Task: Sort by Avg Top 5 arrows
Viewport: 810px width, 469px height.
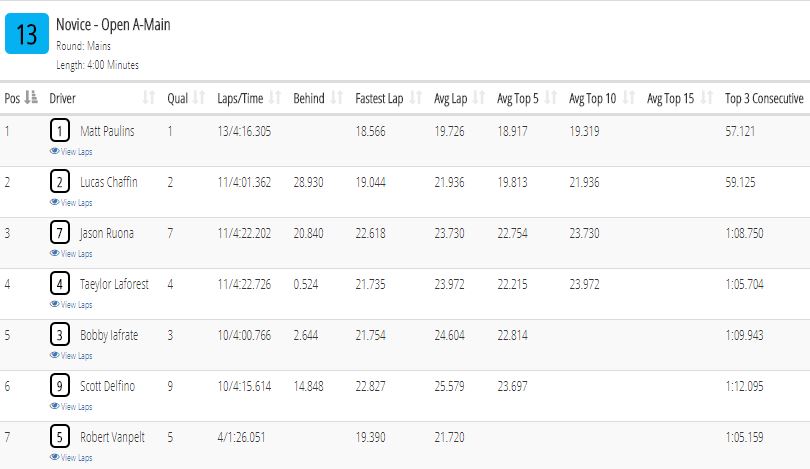Action: [x=551, y=97]
